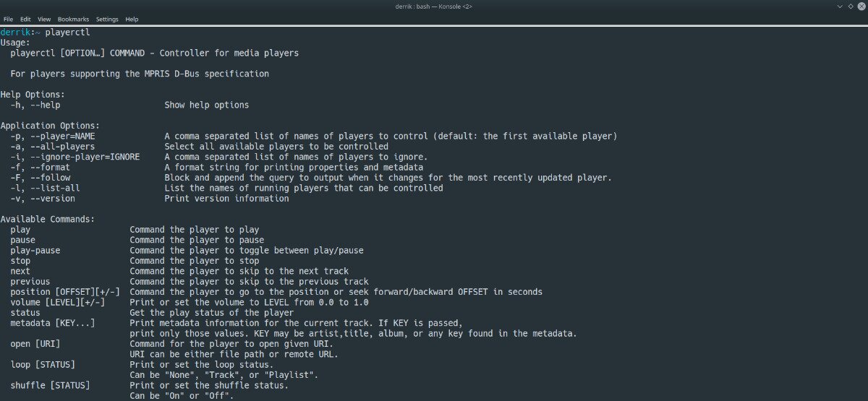The width and height of the screenshot is (868, 401).
Task: Click the metadata [KEY...] command text
Action: point(53,323)
